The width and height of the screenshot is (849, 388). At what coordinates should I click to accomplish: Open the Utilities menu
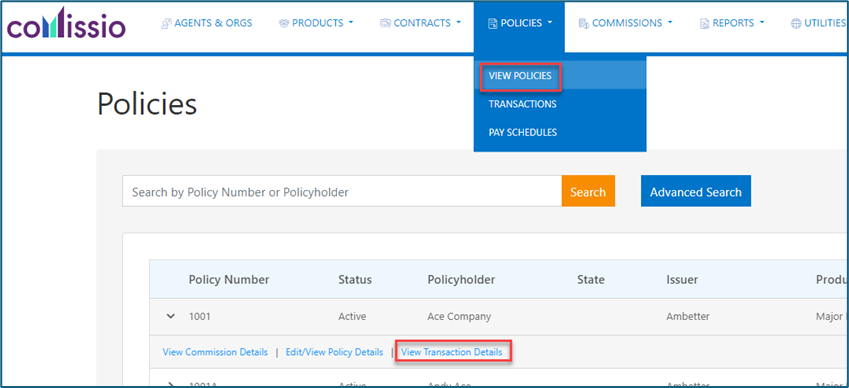tap(820, 23)
